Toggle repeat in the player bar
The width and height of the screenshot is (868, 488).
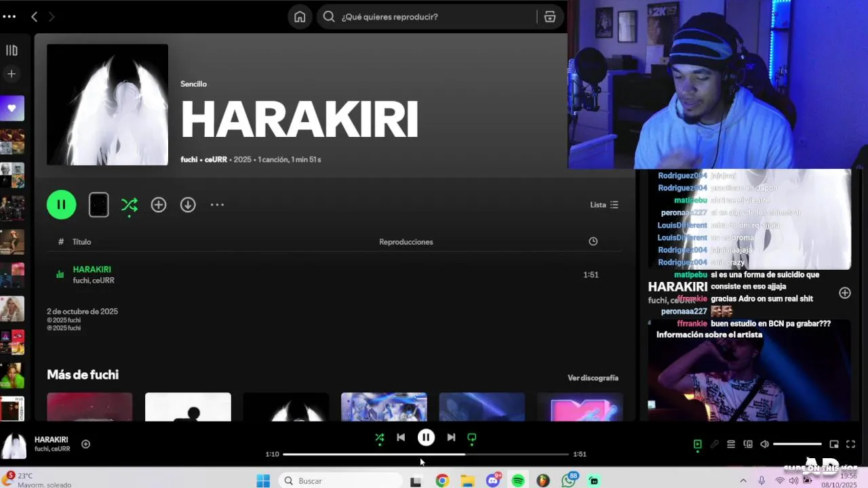point(472,438)
